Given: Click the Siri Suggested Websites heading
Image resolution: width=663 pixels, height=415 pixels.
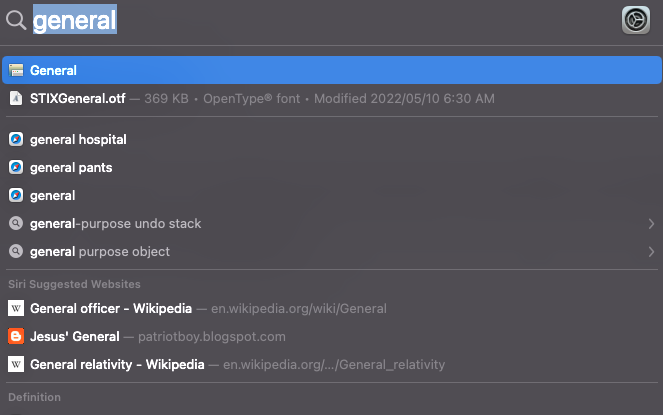Looking at the screenshot, I should click(x=74, y=284).
